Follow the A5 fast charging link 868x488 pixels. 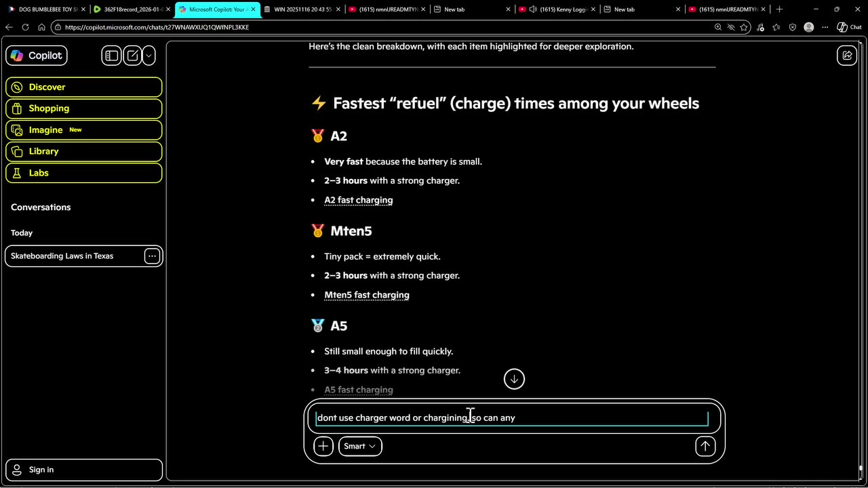click(358, 390)
